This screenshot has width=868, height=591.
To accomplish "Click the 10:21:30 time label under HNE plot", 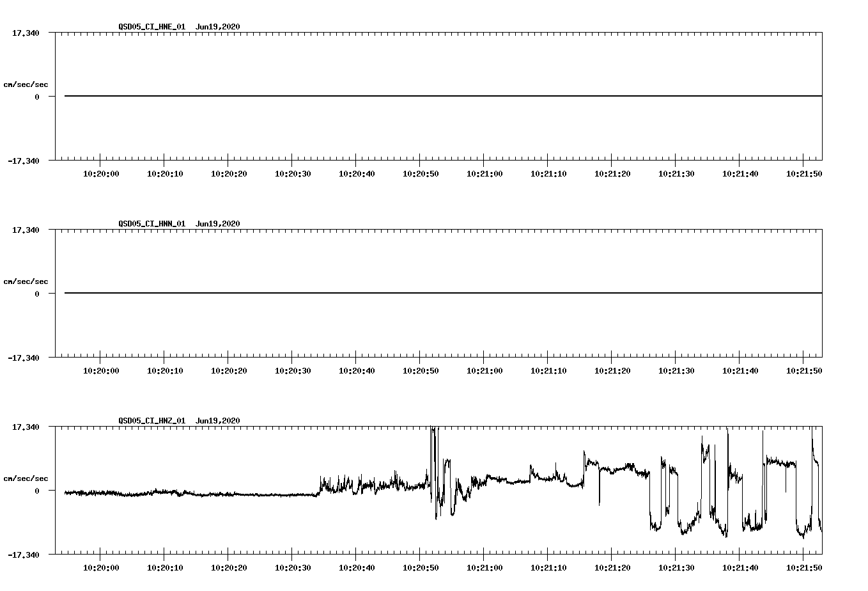I will tap(676, 174).
